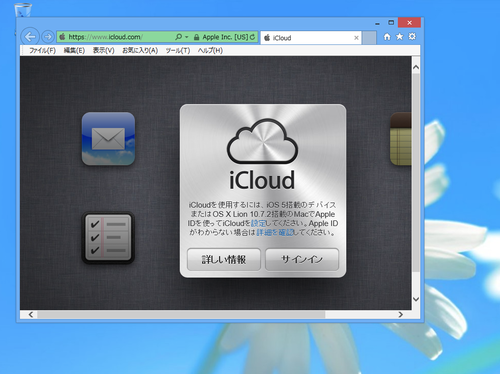Open the お気に入り(A) menu
This screenshot has height=374, width=500.
tap(140, 50)
